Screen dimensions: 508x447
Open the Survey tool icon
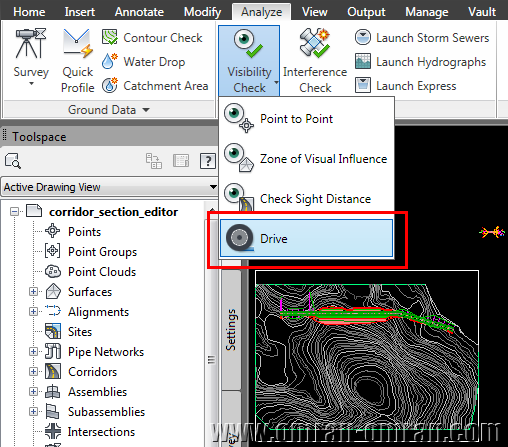(31, 43)
